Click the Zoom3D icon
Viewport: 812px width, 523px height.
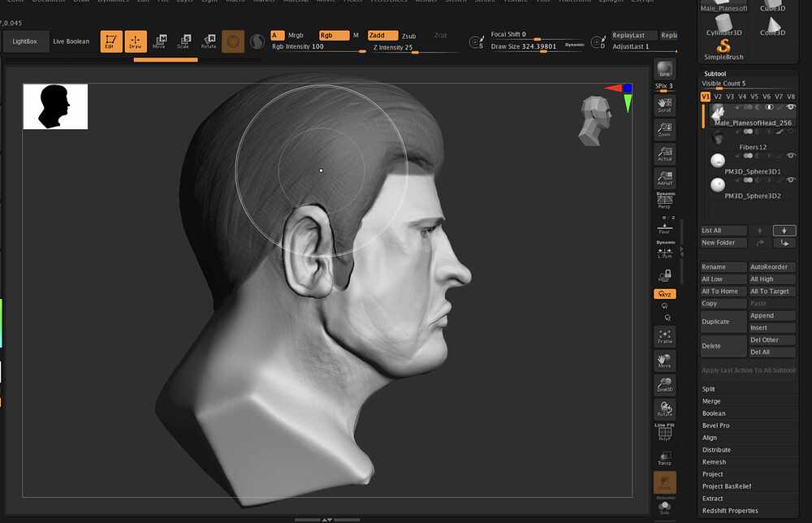(x=664, y=384)
